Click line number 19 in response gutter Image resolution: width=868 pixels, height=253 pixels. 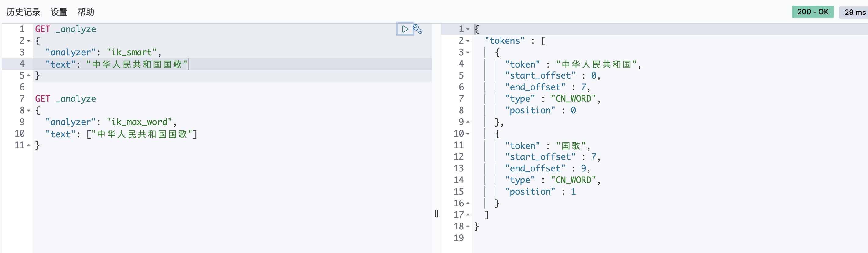tap(459, 238)
